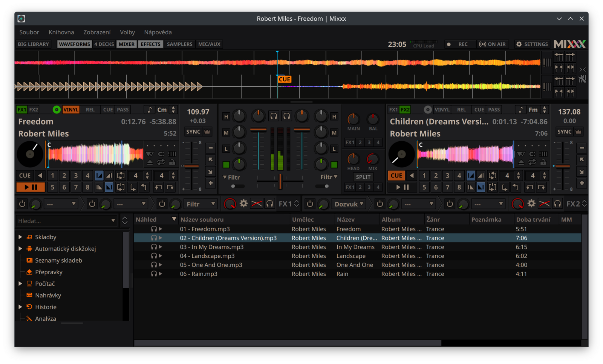The image size is (603, 364).
Task: Show the SAMPLERS section
Action: click(x=179, y=44)
